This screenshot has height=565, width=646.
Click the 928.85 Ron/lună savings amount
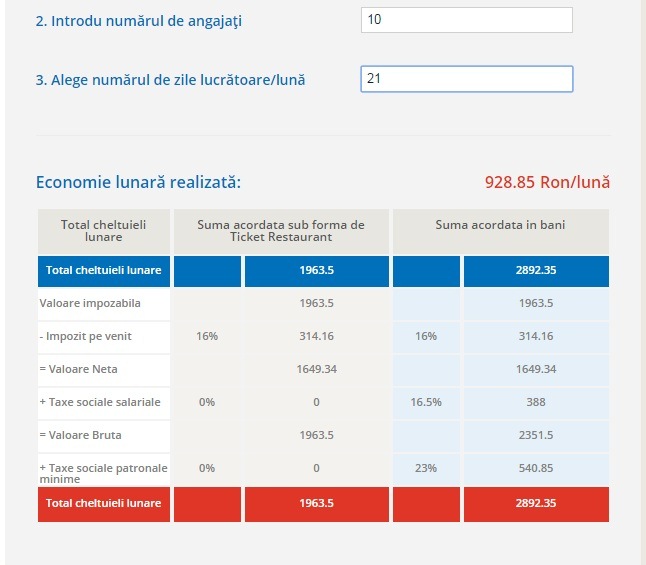coord(547,182)
